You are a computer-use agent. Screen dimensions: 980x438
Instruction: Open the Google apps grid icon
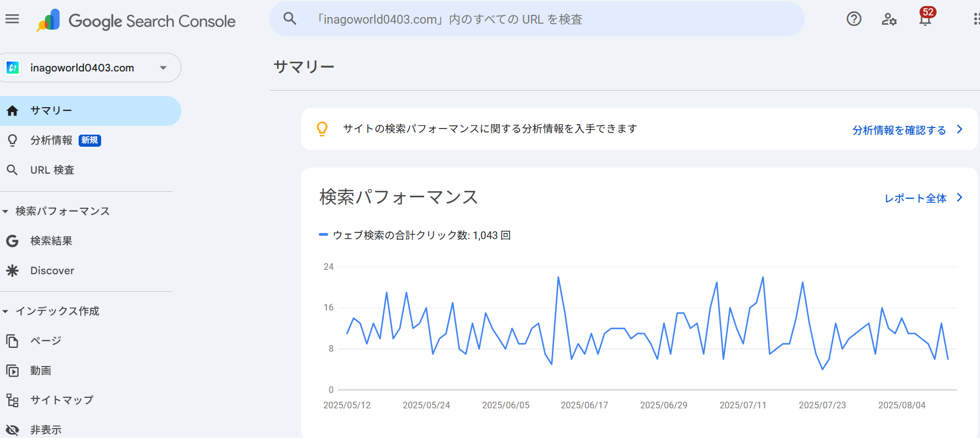976,19
